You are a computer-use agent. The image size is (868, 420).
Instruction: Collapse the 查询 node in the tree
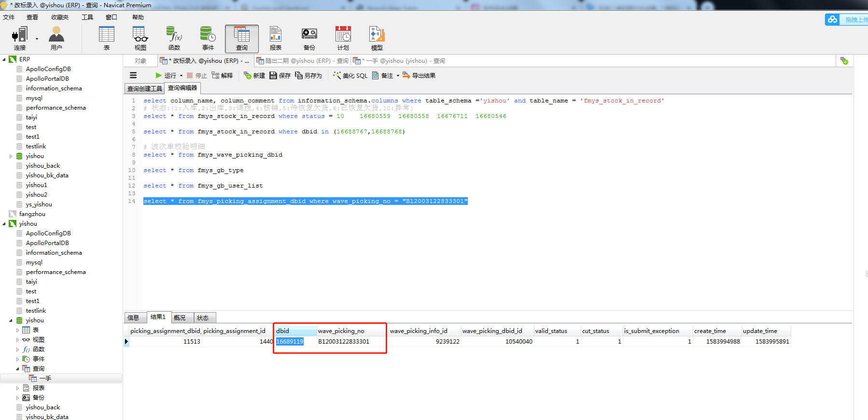click(18, 369)
